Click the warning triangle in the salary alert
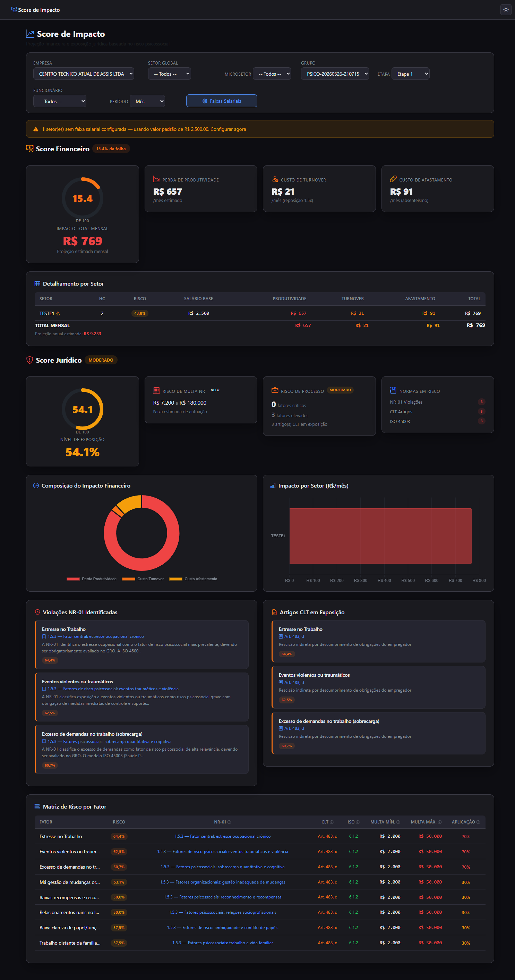This screenshot has width=515, height=980. [36, 129]
